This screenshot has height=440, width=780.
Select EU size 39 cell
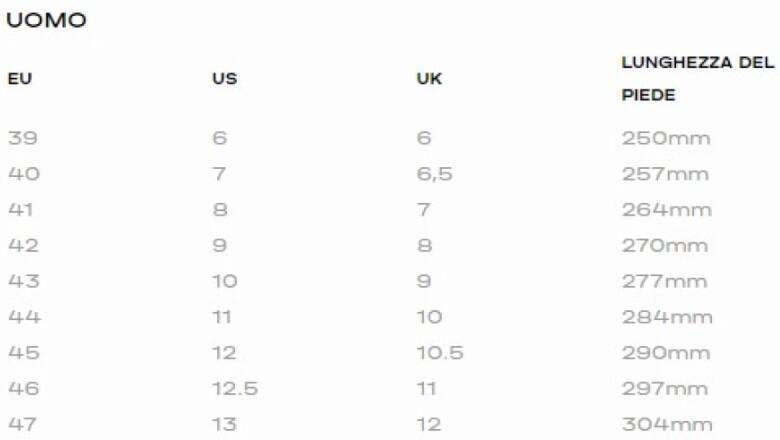[22, 138]
